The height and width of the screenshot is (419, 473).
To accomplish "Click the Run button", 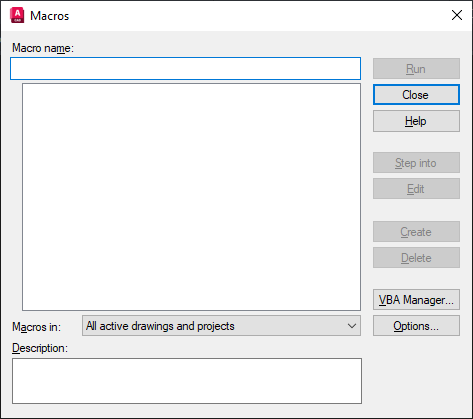I will pyautogui.click(x=416, y=69).
